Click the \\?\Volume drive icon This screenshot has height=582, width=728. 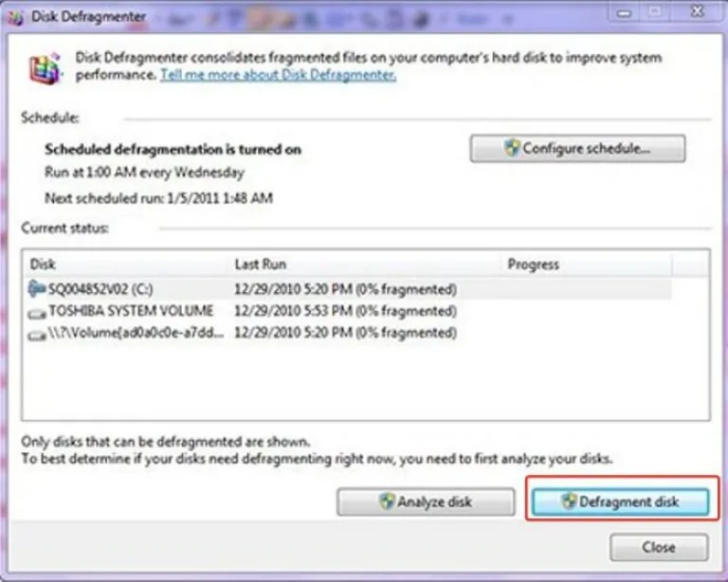(x=37, y=336)
